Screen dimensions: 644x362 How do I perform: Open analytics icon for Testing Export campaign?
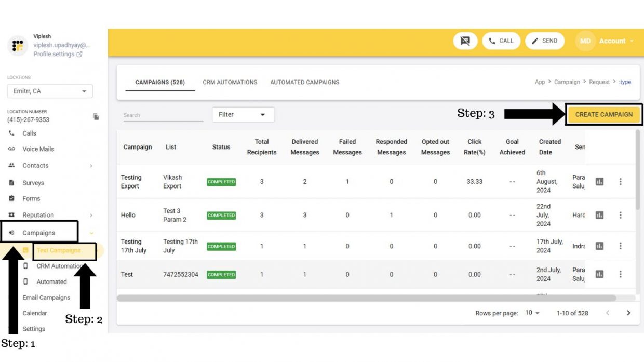coord(599,182)
